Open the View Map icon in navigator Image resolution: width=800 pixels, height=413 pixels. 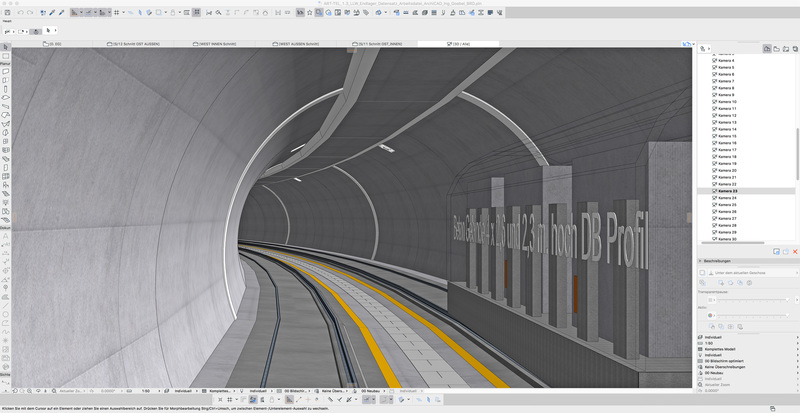775,48
